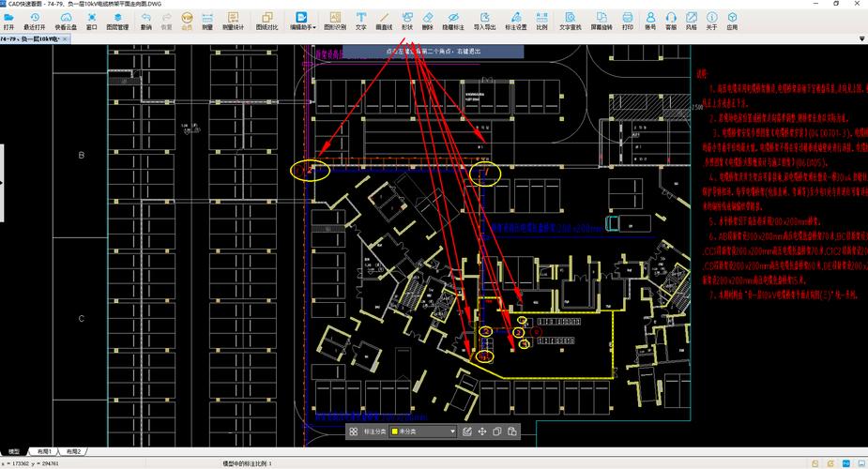868x469 pixels.
Task: Expand the left side panel handle
Action: [2, 183]
